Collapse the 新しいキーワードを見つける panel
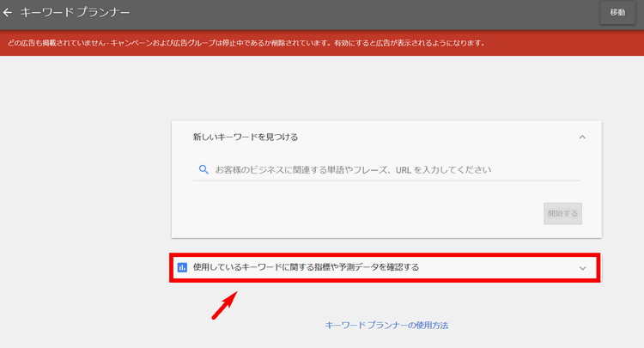 [582, 137]
